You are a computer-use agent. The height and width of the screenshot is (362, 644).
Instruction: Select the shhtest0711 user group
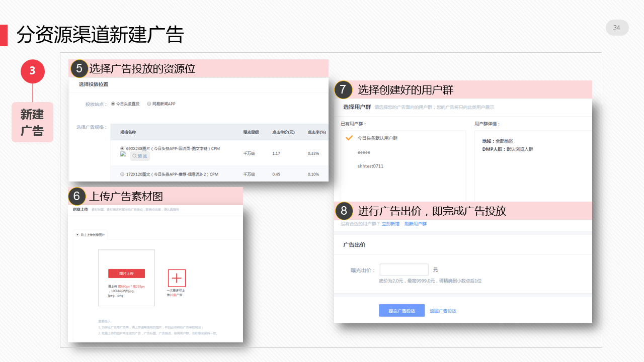click(370, 166)
